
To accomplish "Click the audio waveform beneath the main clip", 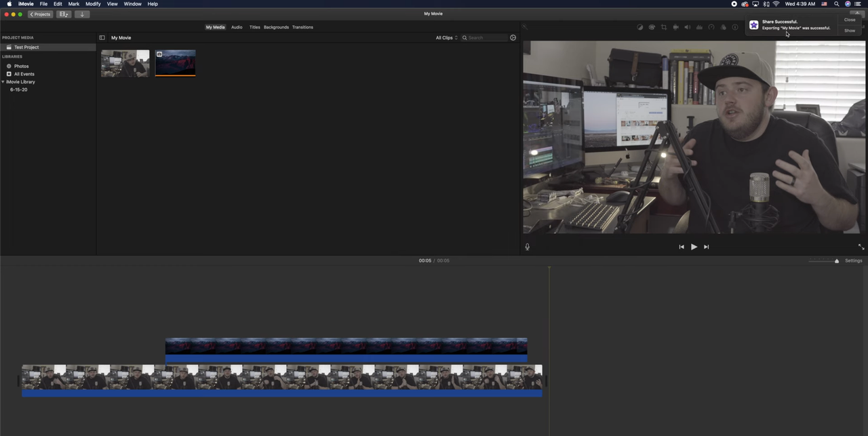I will [x=282, y=393].
